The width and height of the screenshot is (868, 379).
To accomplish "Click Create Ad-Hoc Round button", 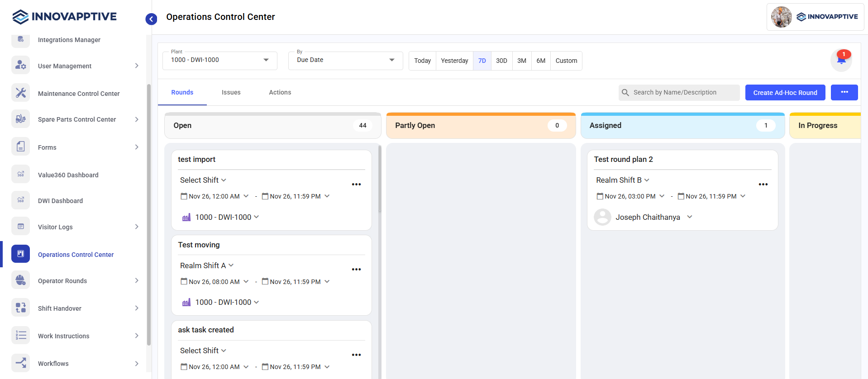I will [785, 93].
